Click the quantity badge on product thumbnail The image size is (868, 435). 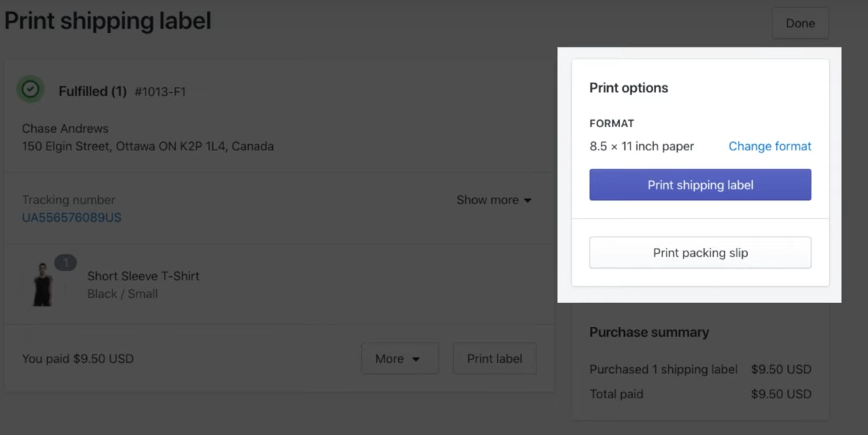click(66, 263)
